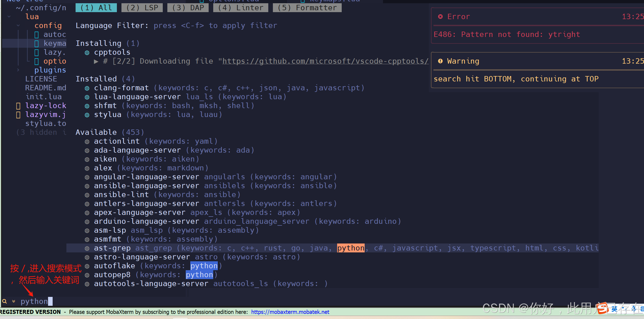Click the Warning notification icon

pyautogui.click(x=440, y=61)
